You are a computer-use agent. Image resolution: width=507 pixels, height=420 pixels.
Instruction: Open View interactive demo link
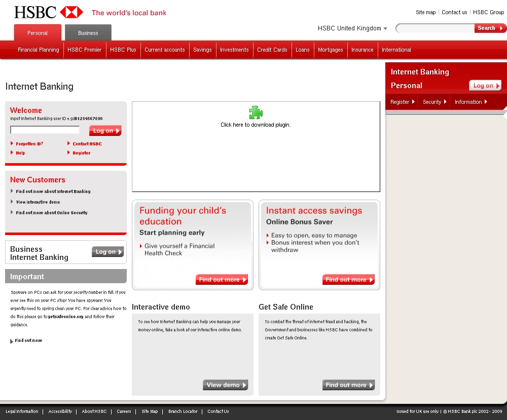pos(38,202)
